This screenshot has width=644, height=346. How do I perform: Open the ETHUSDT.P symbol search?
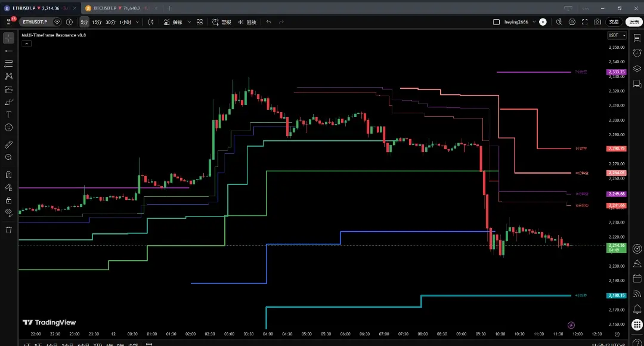tap(35, 22)
